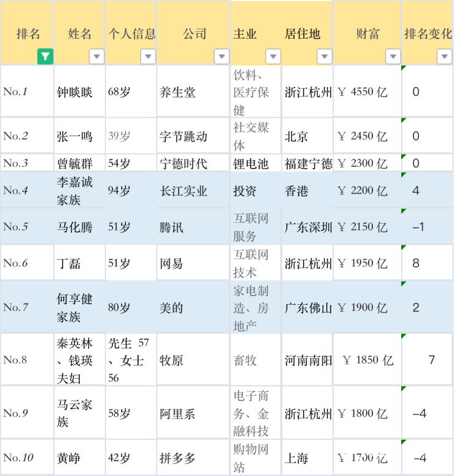
Task: Select the name cell 丁磊
Action: point(80,263)
